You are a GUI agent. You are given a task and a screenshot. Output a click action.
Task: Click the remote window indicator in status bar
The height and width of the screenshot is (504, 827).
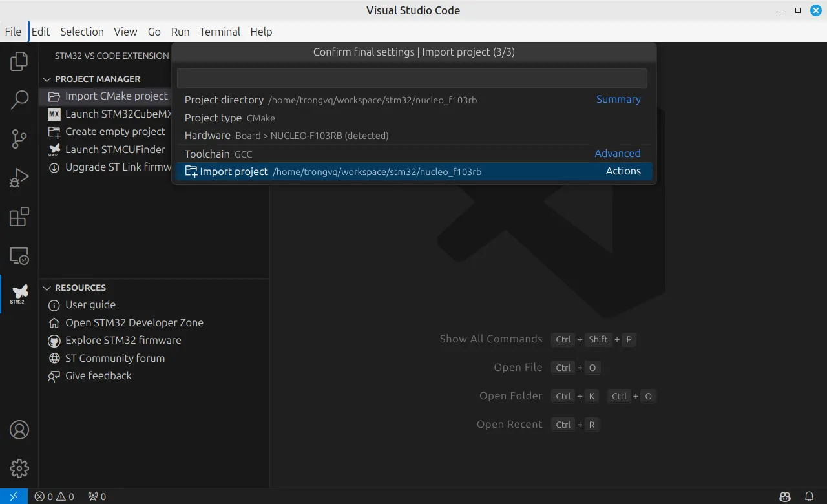click(x=14, y=496)
